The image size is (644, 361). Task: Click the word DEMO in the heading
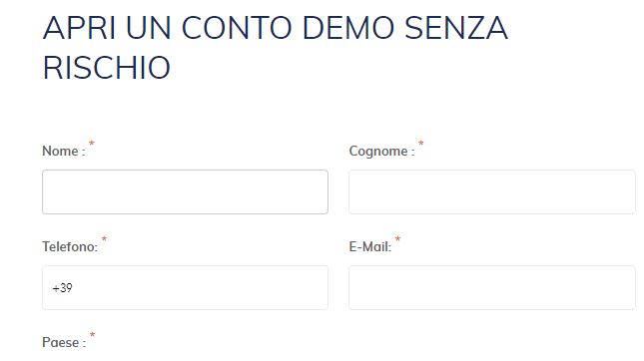click(348, 28)
